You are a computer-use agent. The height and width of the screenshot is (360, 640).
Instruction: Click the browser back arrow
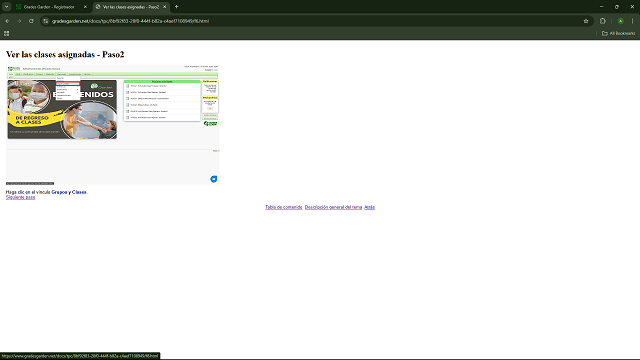coord(7,21)
